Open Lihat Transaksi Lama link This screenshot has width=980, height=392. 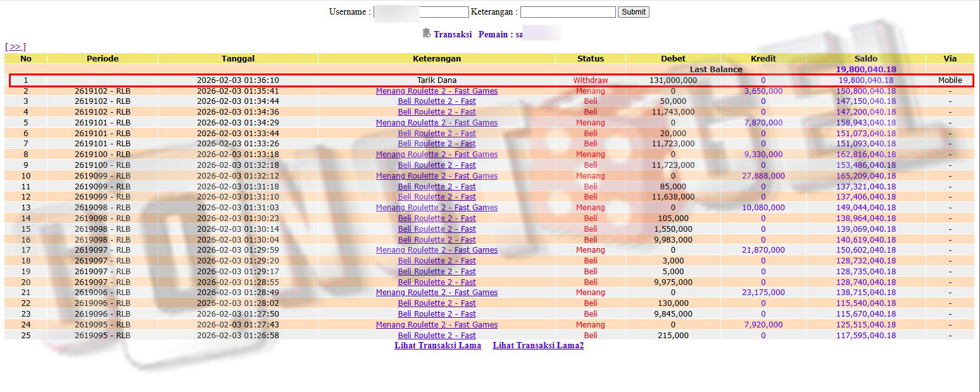tap(437, 346)
